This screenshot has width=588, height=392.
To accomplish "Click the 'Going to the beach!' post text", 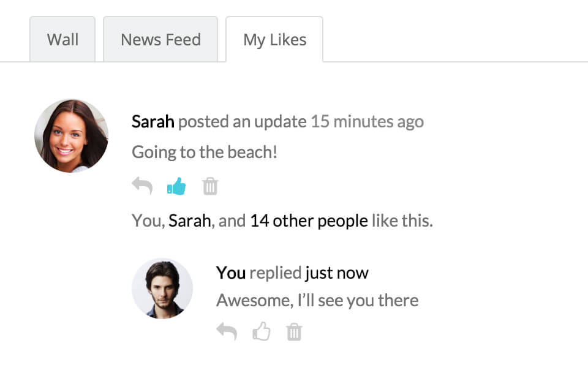I will pos(205,152).
